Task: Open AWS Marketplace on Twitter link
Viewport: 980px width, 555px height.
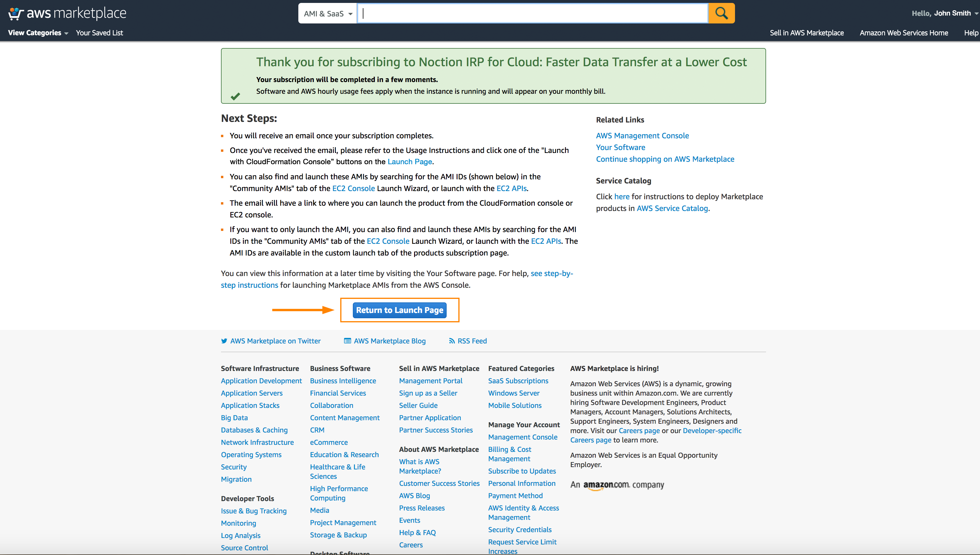Action: coord(275,341)
